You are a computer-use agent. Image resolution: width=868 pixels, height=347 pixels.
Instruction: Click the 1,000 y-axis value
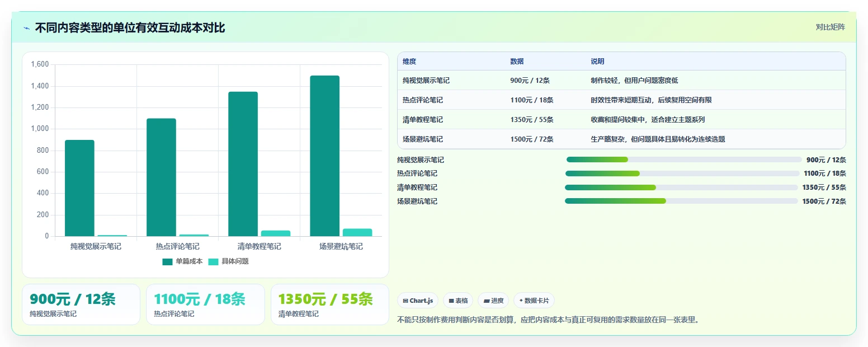click(40, 129)
